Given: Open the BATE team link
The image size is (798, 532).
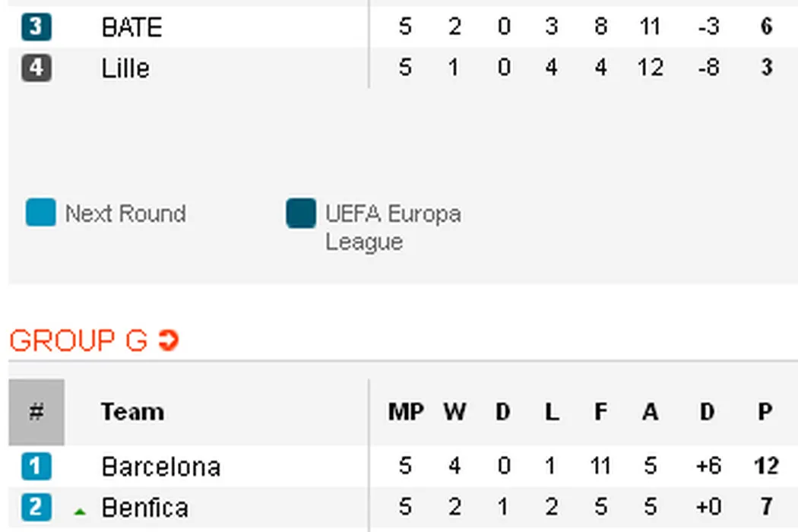Looking at the screenshot, I should (x=131, y=27).
